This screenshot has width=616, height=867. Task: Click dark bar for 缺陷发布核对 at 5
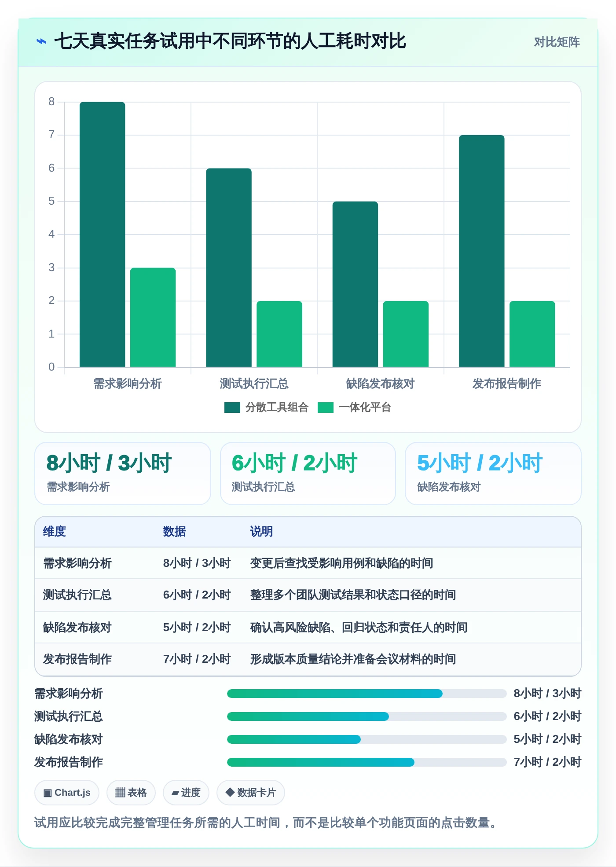tap(356, 284)
